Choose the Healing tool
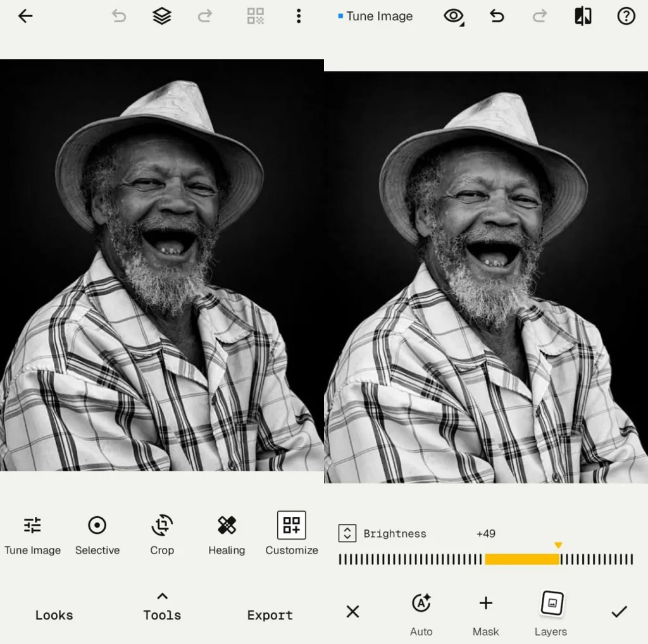648x644 pixels. coord(227,535)
